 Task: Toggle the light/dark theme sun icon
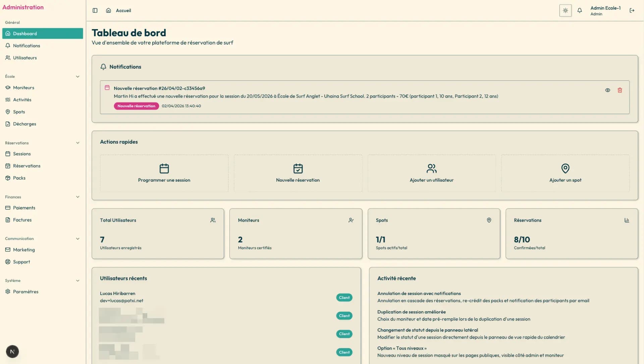coord(565,10)
